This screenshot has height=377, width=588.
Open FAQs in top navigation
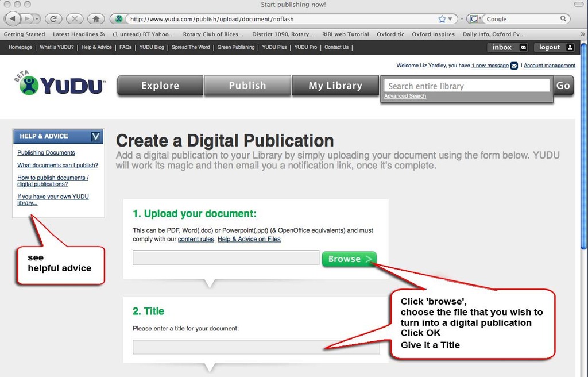126,47
